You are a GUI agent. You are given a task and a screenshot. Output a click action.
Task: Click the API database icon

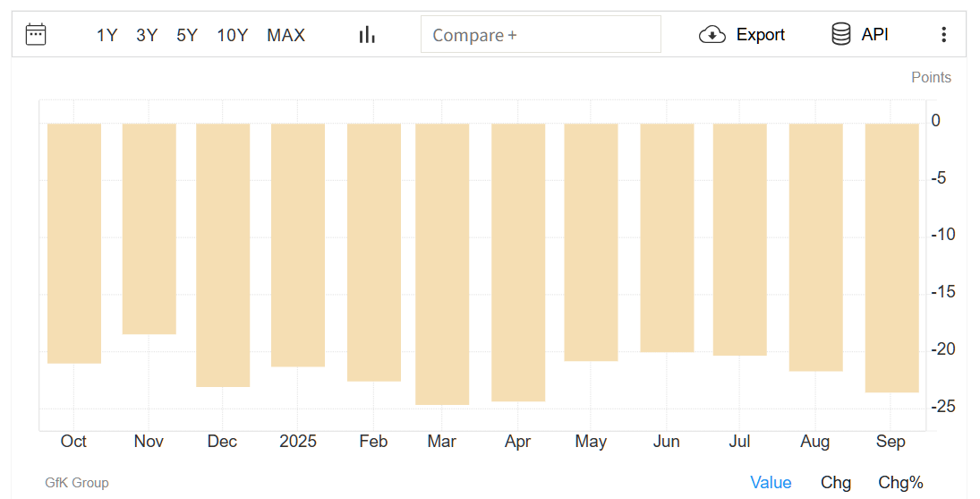pos(840,34)
